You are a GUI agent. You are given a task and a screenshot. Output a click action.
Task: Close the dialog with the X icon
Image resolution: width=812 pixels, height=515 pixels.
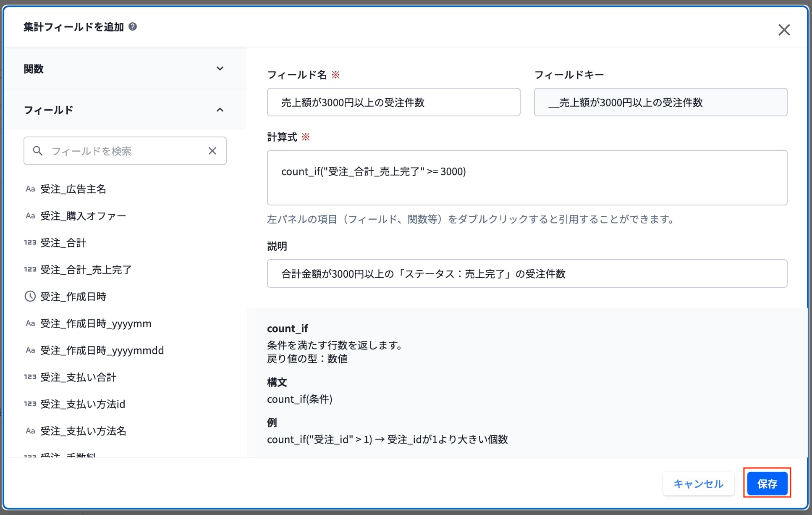784,30
